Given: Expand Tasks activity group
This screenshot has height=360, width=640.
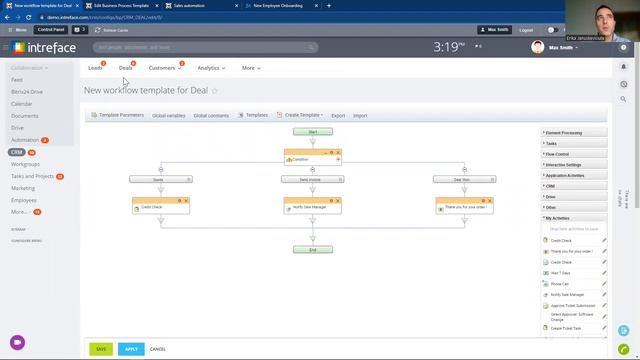Looking at the screenshot, I should pyautogui.click(x=574, y=143).
